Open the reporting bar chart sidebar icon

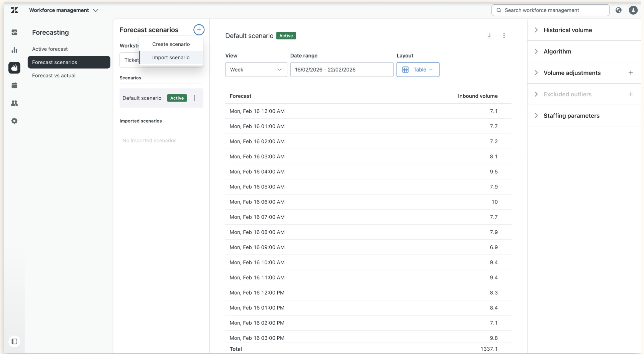14,50
